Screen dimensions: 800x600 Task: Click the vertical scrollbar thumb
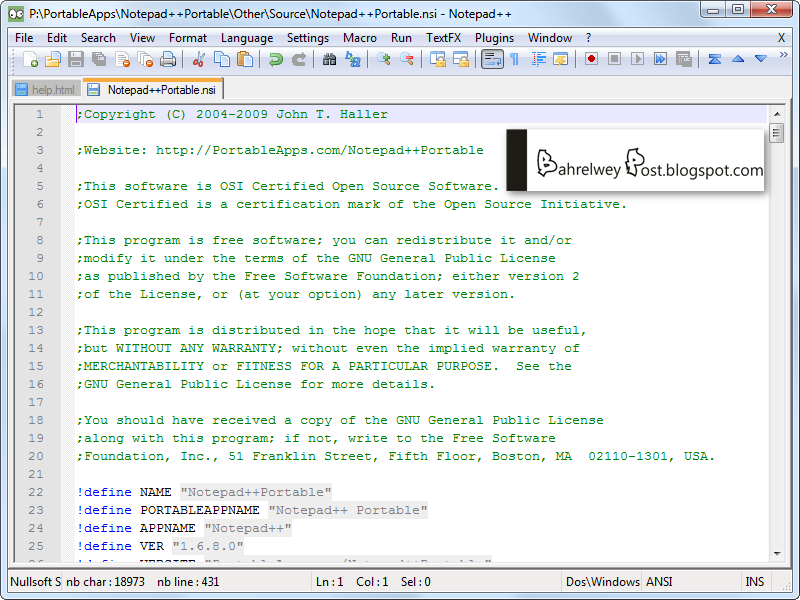[777, 134]
